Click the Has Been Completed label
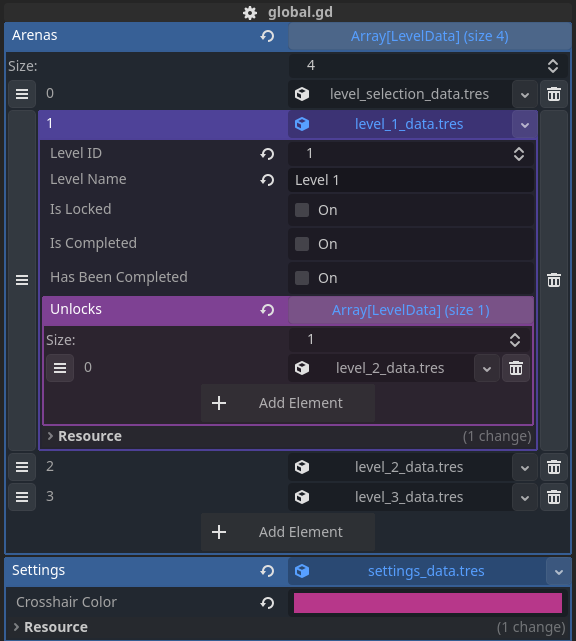 (x=119, y=277)
